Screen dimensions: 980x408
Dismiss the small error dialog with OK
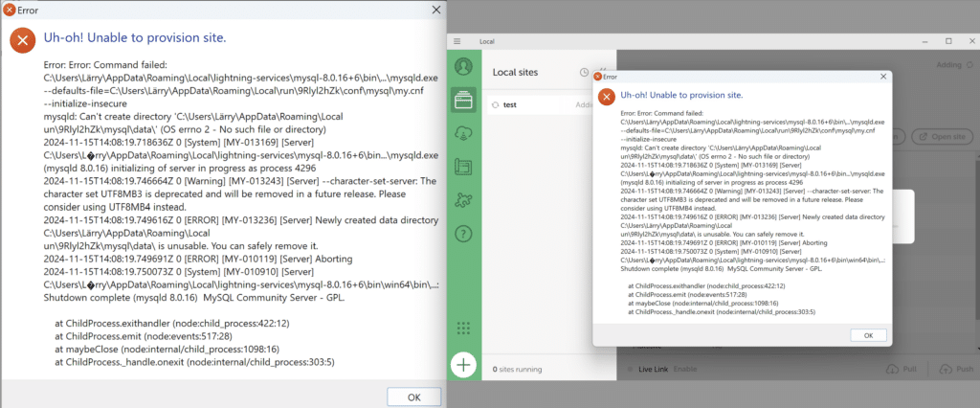(x=868, y=335)
